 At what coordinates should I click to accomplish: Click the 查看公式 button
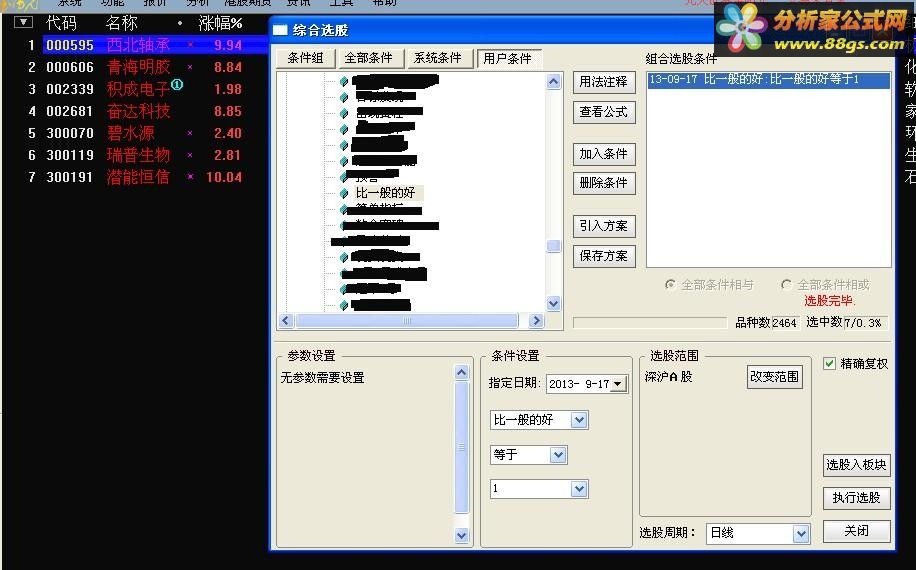603,112
